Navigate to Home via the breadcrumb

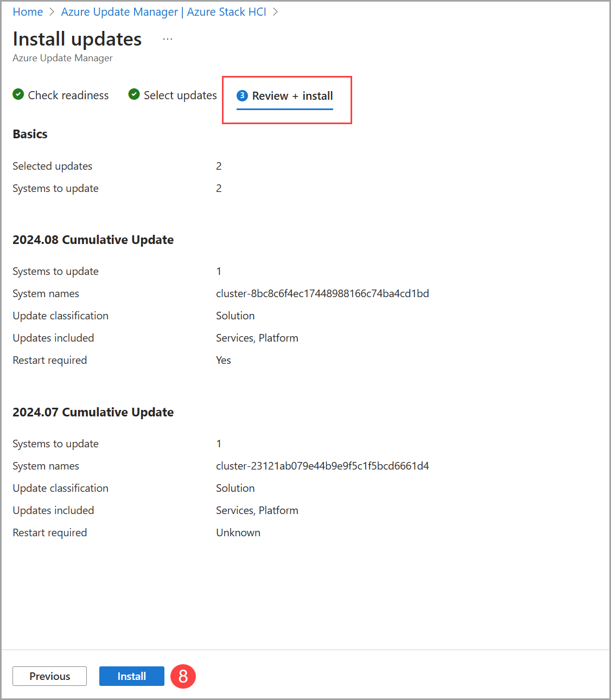click(28, 11)
